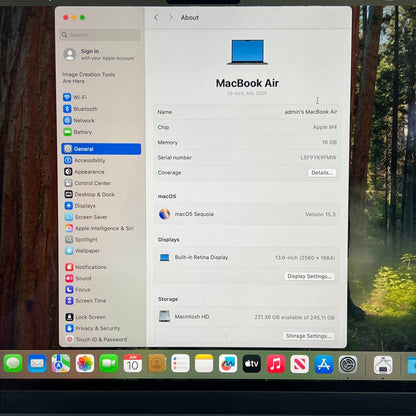The height and width of the screenshot is (416, 416).
Task: Open Music app in the Dock
Action: click(276, 364)
